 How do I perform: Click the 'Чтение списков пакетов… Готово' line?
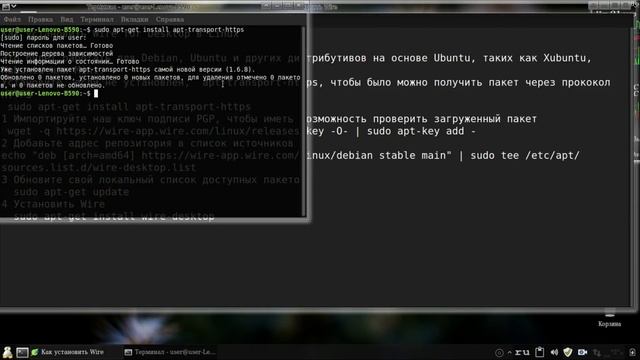57,46
